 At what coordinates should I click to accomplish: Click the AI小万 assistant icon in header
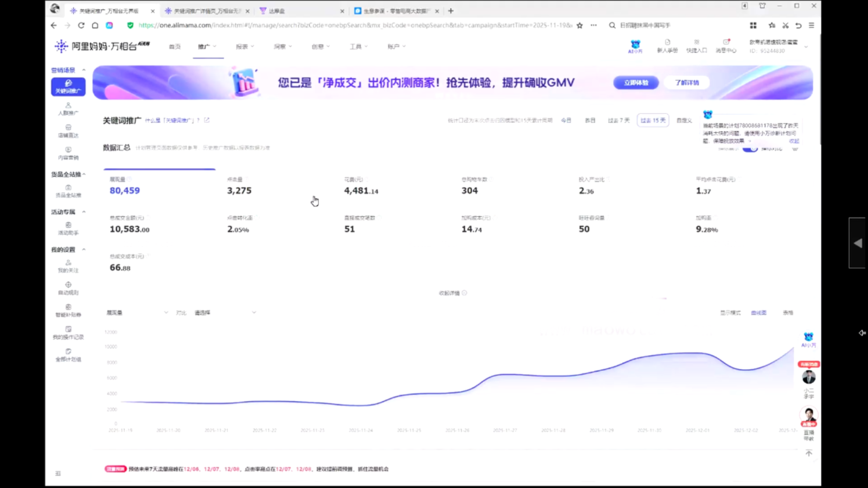coord(635,46)
